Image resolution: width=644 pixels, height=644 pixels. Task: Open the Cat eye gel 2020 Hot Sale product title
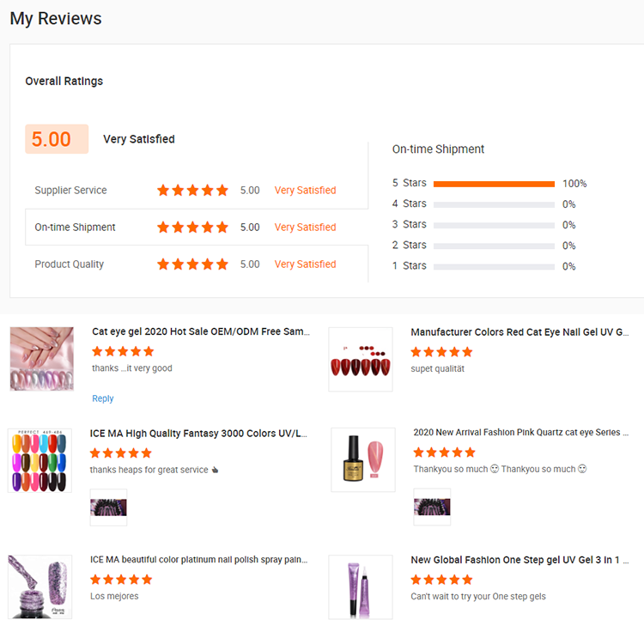pyautogui.click(x=201, y=331)
